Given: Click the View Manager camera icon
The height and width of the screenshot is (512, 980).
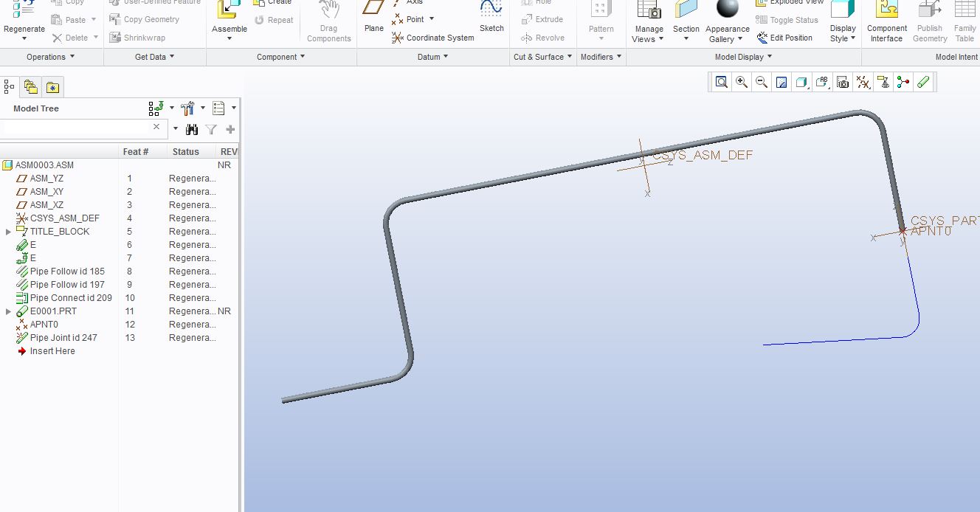Looking at the screenshot, I should pos(843,83).
